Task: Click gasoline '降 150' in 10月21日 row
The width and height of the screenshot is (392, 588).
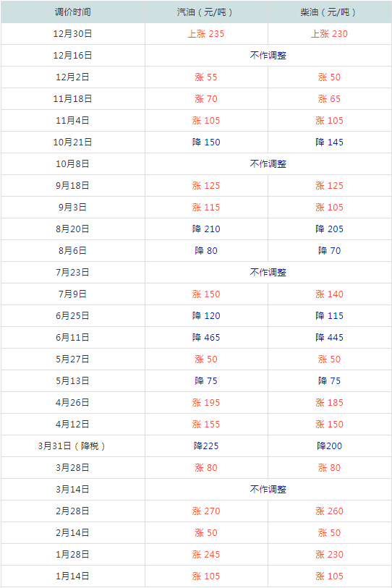Action: pyautogui.click(x=206, y=142)
